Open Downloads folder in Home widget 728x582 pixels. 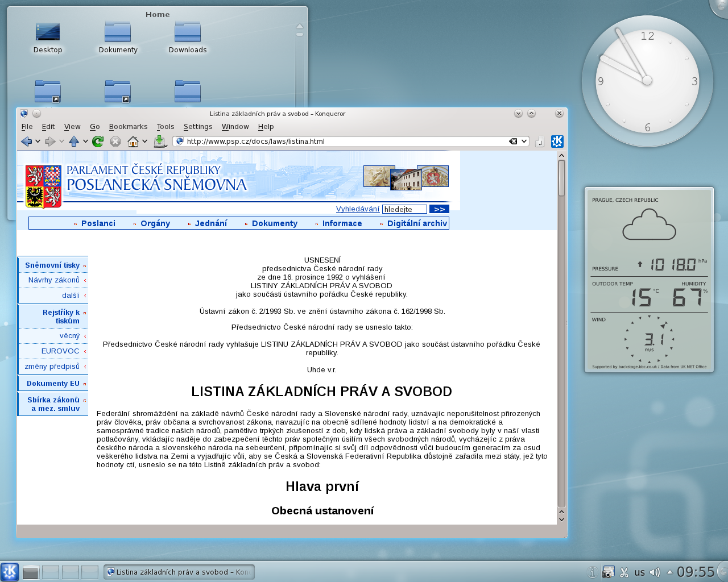[x=188, y=38]
